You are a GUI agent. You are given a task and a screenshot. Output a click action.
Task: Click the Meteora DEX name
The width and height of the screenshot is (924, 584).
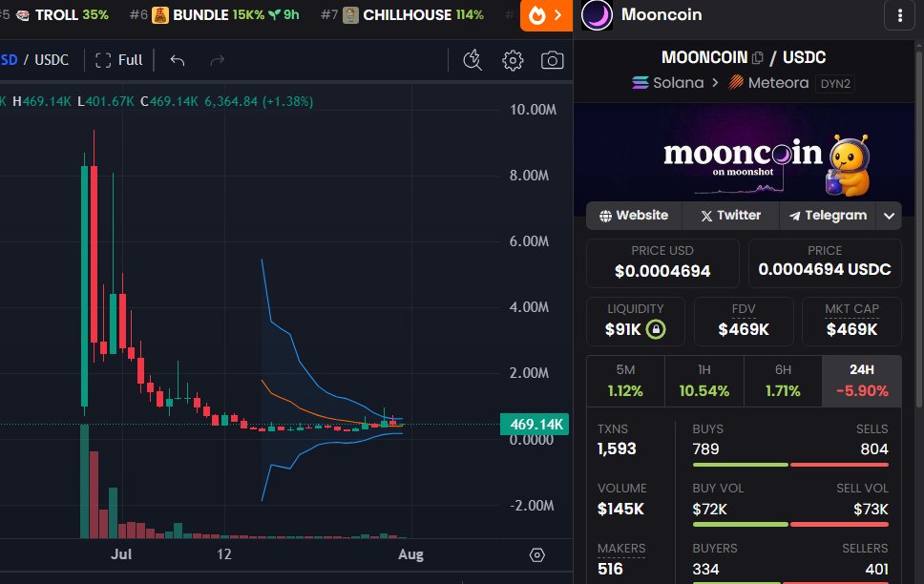pyautogui.click(x=778, y=83)
